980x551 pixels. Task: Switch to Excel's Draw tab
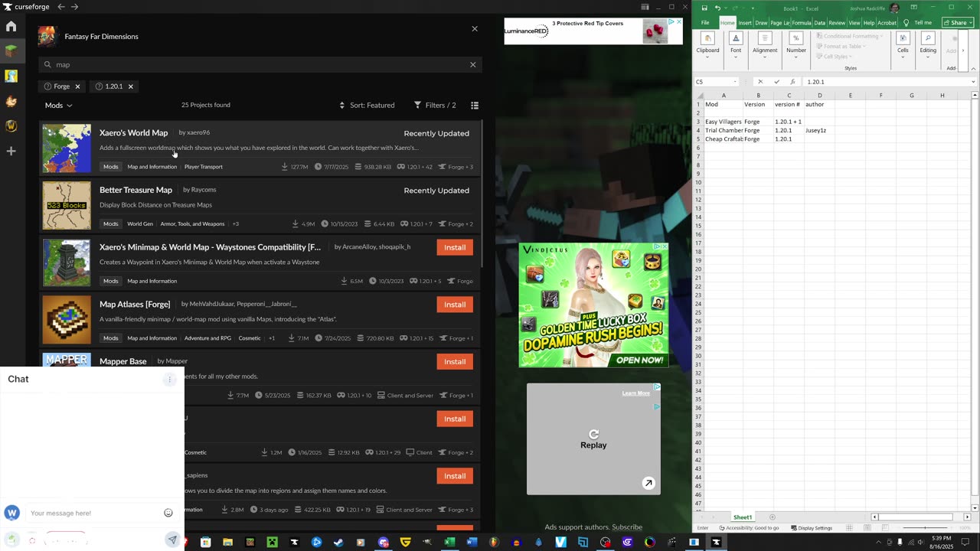tap(761, 23)
